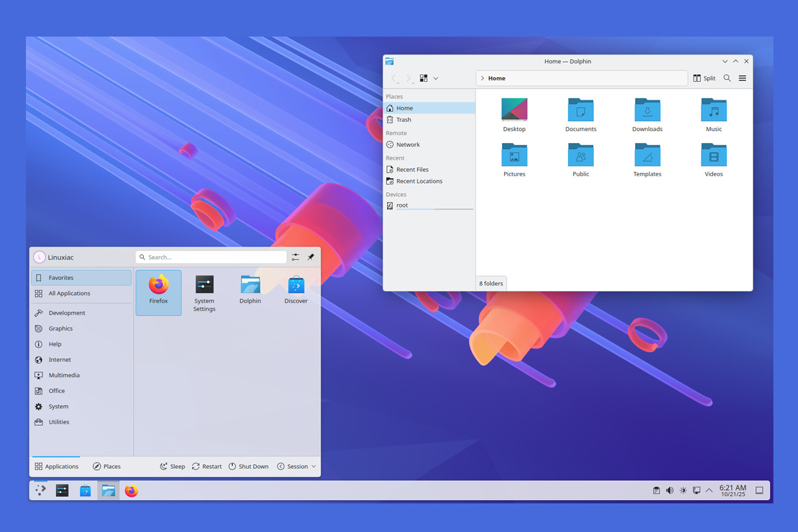798x532 pixels.
Task: Select Trash in Dolphin Places panel
Action: (x=430, y=120)
